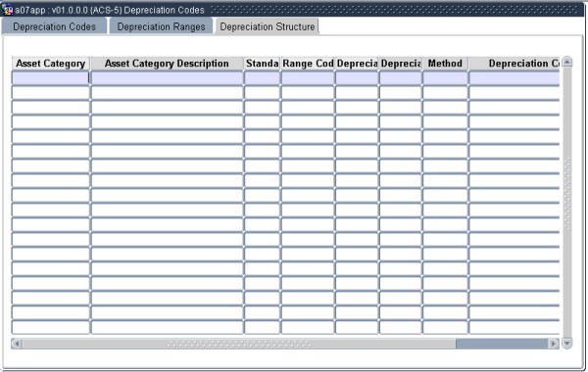The height and width of the screenshot is (372, 588).
Task: Click the Depreciation C column header
Action: pos(514,64)
